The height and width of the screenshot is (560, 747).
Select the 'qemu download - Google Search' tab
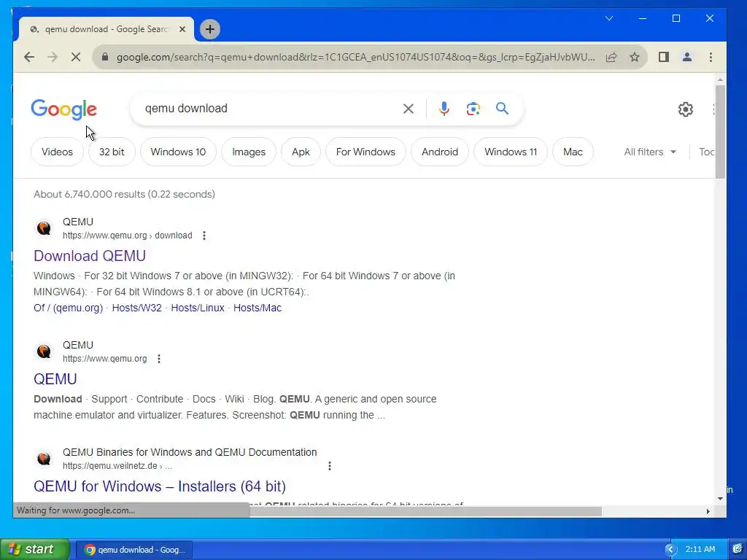click(x=106, y=29)
